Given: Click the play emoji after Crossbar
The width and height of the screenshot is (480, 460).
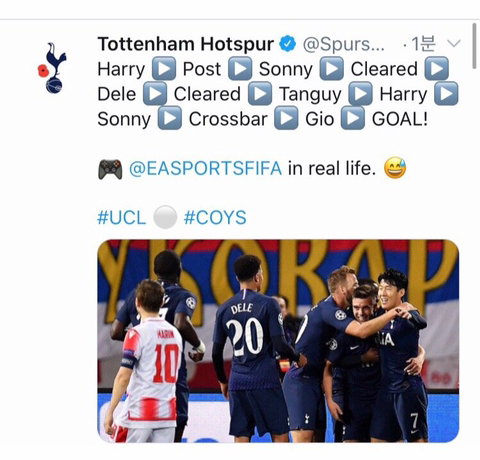Looking at the screenshot, I should pos(286,118).
